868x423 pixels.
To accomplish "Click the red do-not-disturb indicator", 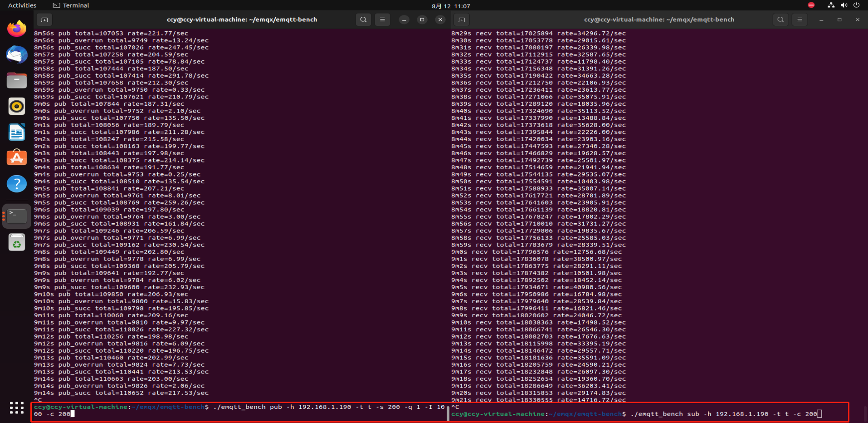I will [x=811, y=5].
